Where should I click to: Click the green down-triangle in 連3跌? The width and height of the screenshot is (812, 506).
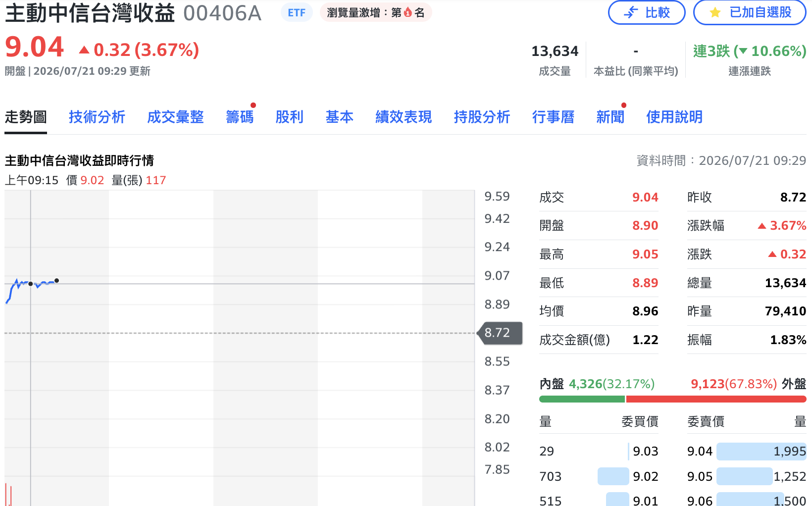click(x=743, y=51)
